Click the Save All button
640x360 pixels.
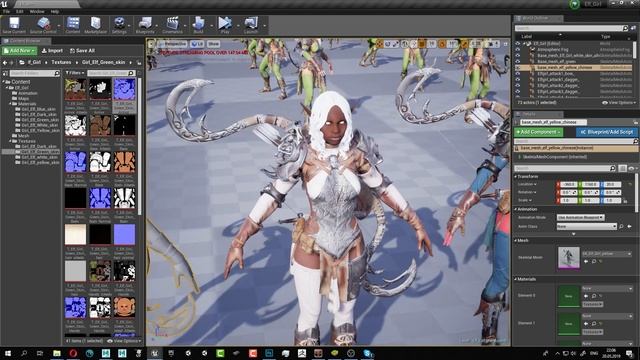coord(82,51)
